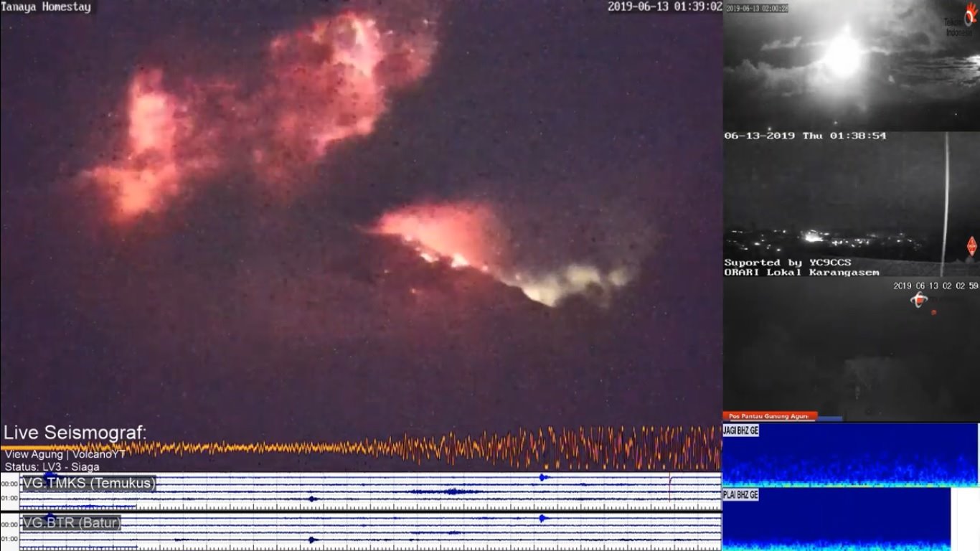Click the red marker on Temukus seismogram

pyautogui.click(x=669, y=489)
